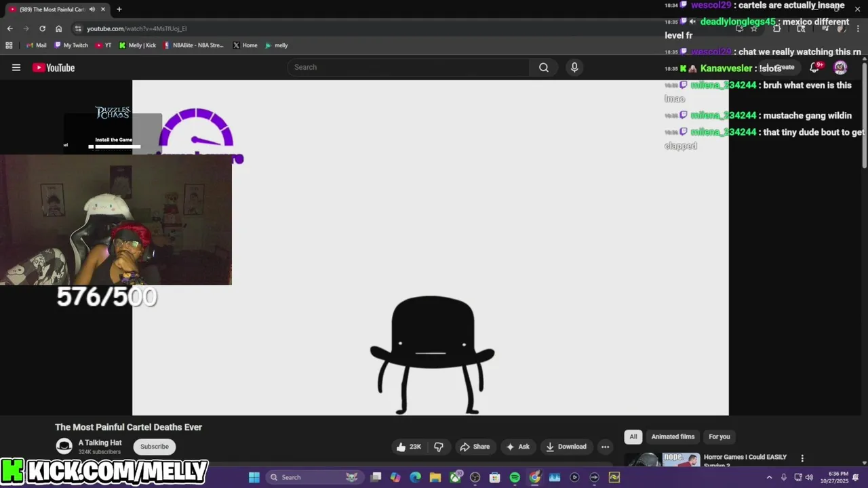Show hidden tray icons chevron
The width and height of the screenshot is (868, 488).
pyautogui.click(x=769, y=477)
